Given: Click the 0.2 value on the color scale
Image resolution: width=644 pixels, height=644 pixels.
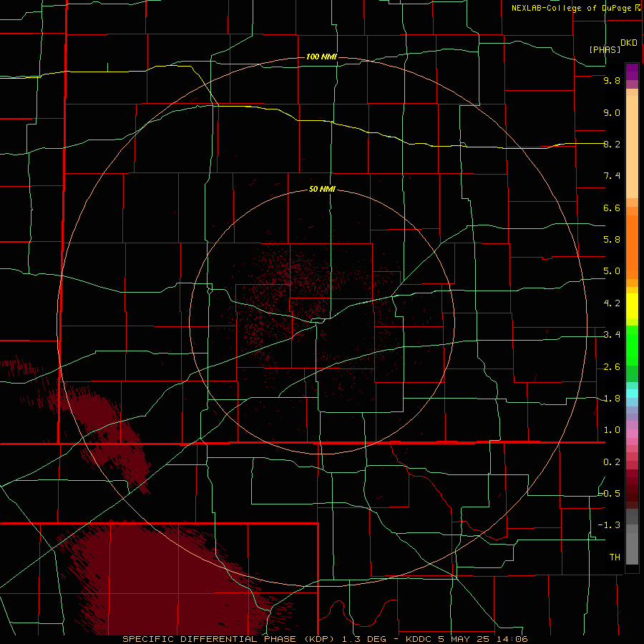Looking at the screenshot, I should click(x=612, y=462).
